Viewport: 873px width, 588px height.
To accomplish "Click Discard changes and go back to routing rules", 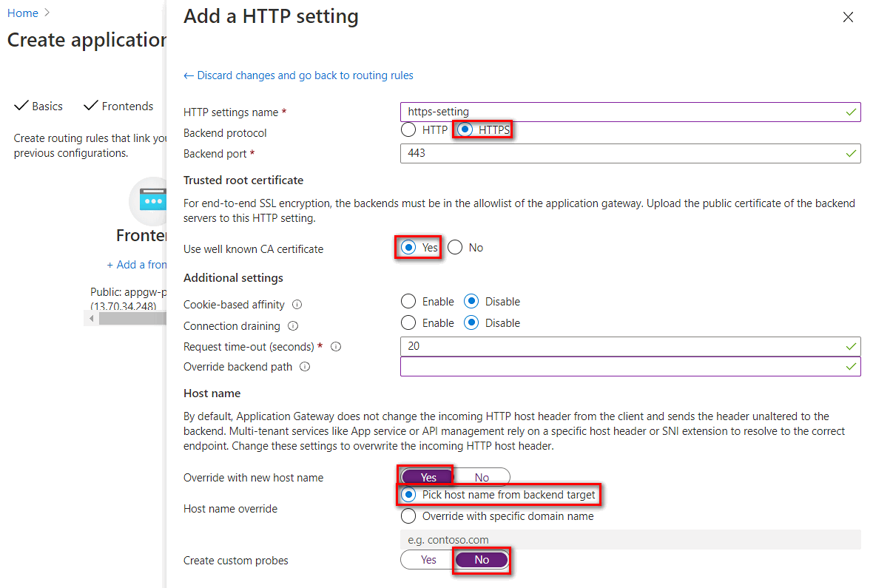I will (x=298, y=75).
